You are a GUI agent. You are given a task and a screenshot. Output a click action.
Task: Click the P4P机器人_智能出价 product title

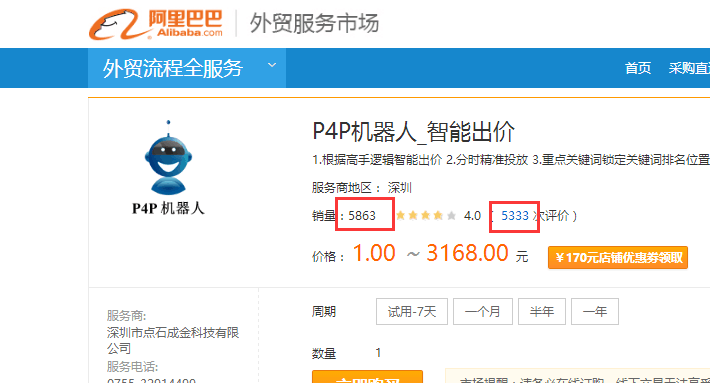(x=413, y=132)
